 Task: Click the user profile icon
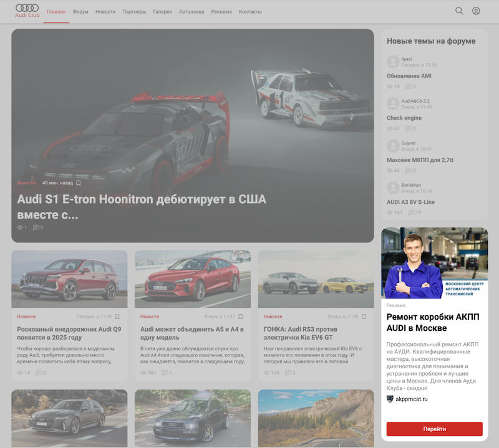[x=476, y=11]
